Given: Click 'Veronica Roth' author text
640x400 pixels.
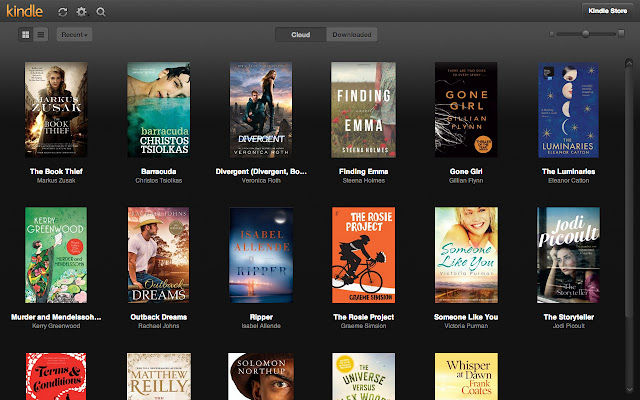Looking at the screenshot, I should [x=261, y=180].
